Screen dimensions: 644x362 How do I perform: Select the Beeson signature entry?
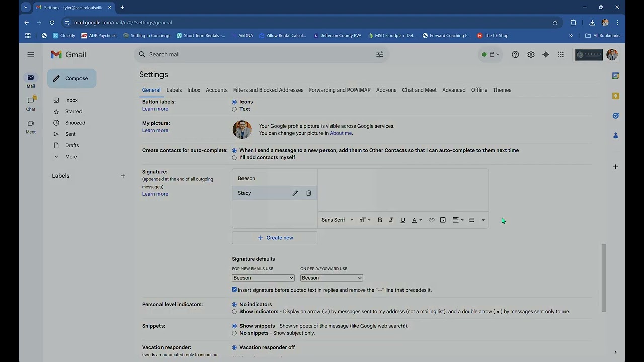click(275, 178)
